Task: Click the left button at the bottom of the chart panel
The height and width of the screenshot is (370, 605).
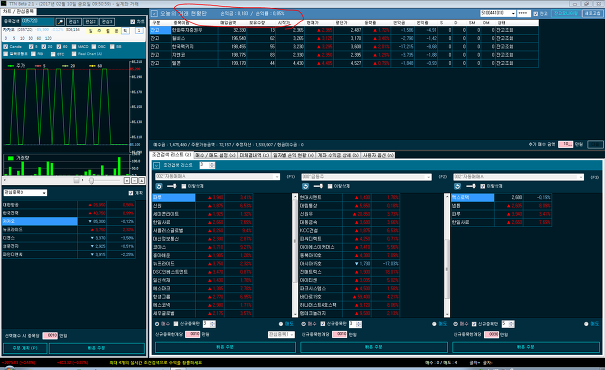Action: (x=25, y=348)
